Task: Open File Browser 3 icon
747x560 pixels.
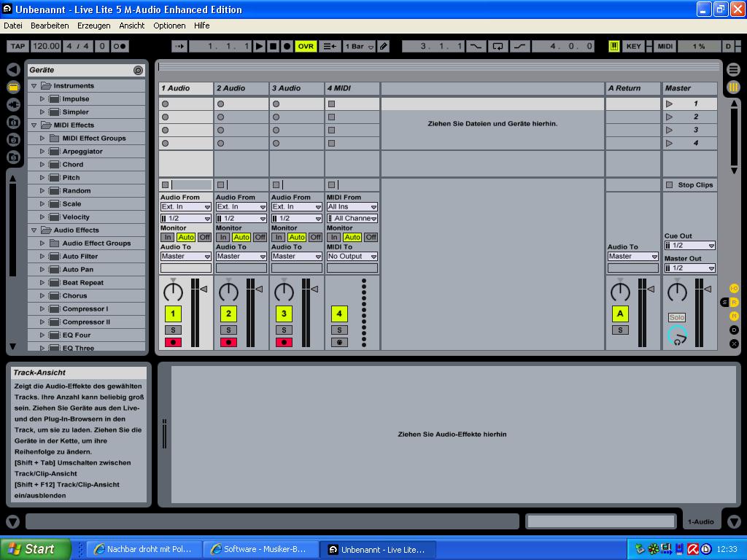Action: tap(13, 157)
